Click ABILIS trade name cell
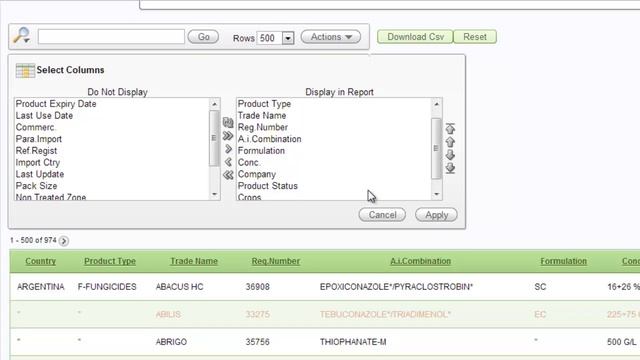 168,314
